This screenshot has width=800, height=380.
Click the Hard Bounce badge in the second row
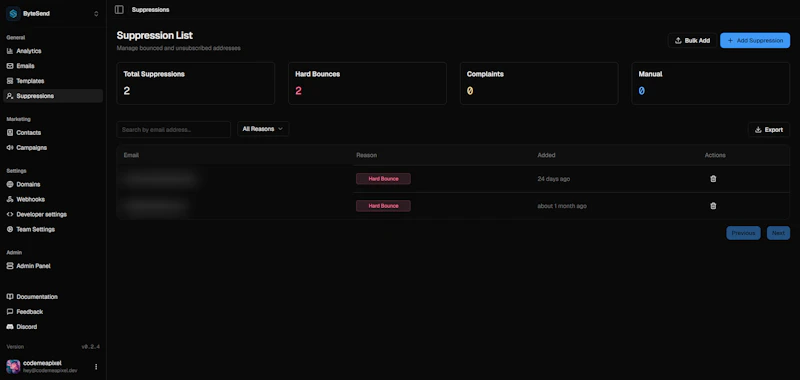[x=383, y=206]
